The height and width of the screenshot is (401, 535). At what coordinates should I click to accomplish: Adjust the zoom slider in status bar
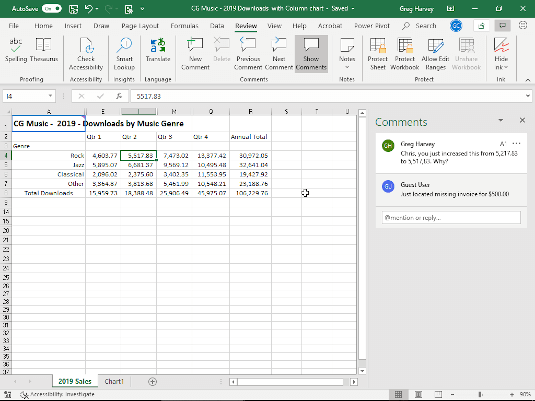click(480, 395)
